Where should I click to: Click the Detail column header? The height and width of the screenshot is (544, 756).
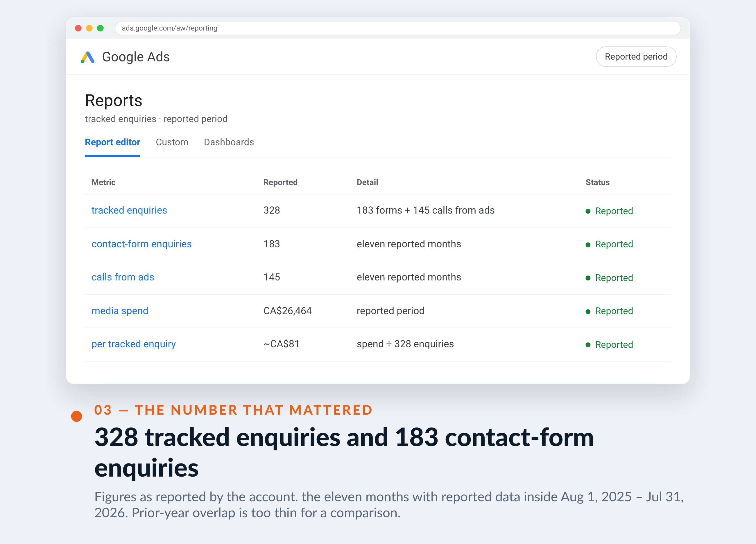pyautogui.click(x=367, y=182)
